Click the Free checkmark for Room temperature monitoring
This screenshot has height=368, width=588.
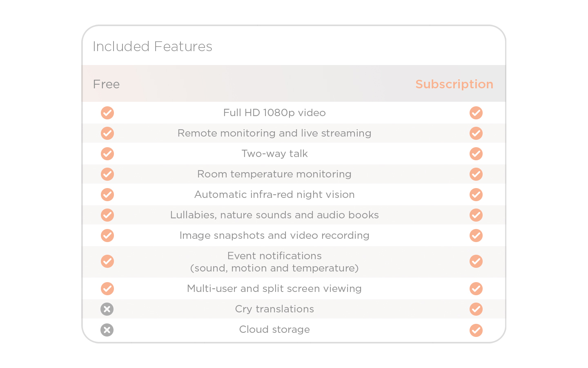[107, 174]
